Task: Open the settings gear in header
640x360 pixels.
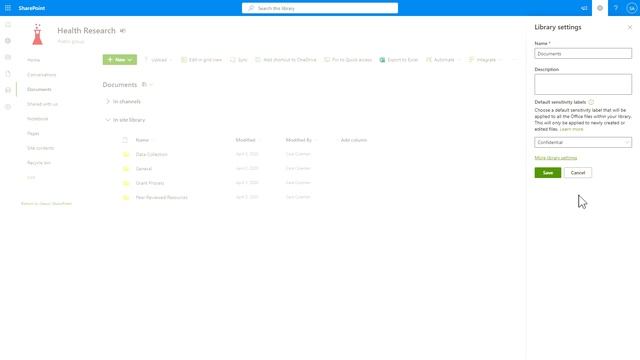Action: [600, 8]
